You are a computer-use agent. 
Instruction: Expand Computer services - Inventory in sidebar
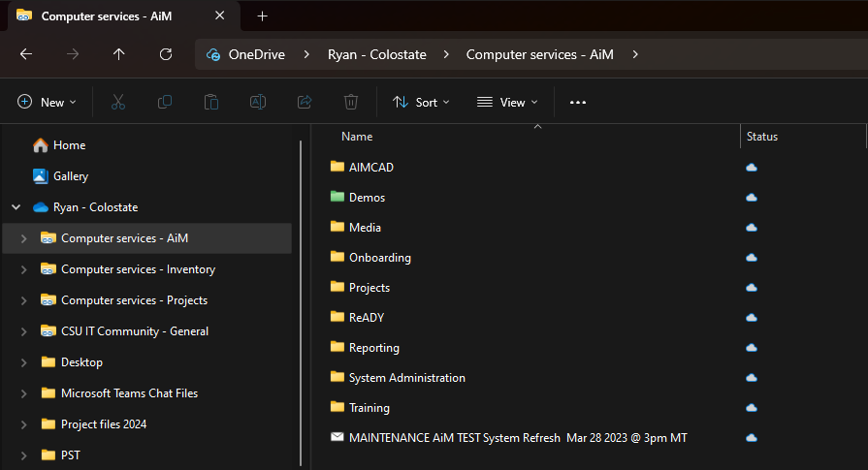(23, 269)
